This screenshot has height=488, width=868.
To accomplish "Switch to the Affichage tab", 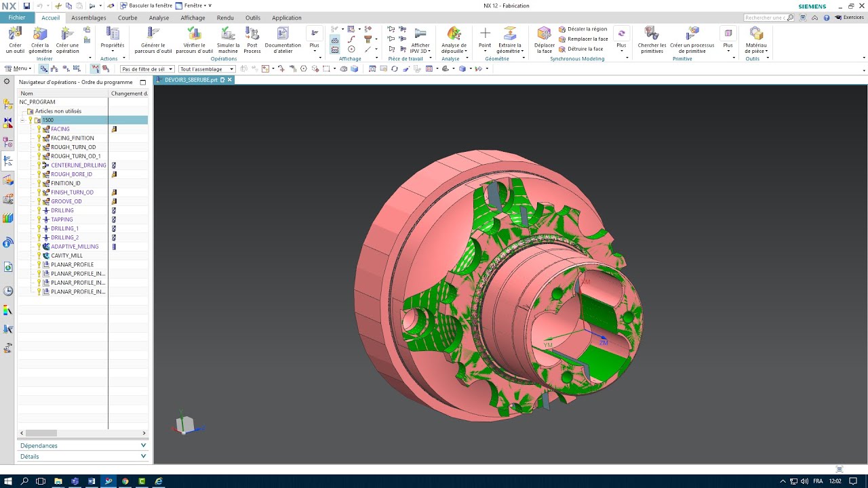I will 193,18.
